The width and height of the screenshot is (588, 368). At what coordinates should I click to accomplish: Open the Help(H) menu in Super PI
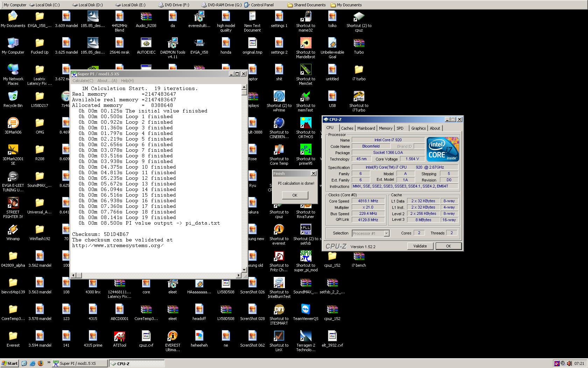click(x=127, y=81)
